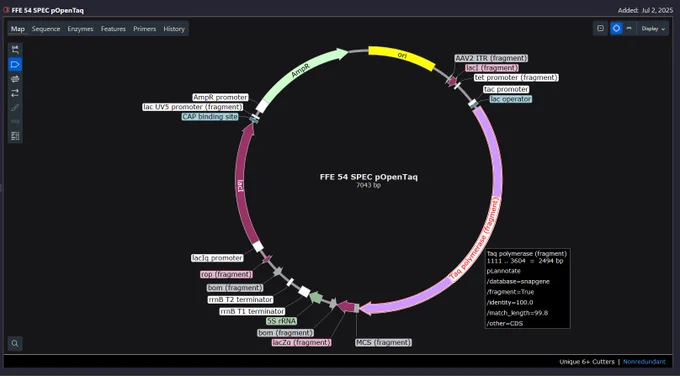Image resolution: width=680 pixels, height=376 pixels.
Task: Click the AAV2 ITR (fragment) label
Action: (x=491, y=58)
